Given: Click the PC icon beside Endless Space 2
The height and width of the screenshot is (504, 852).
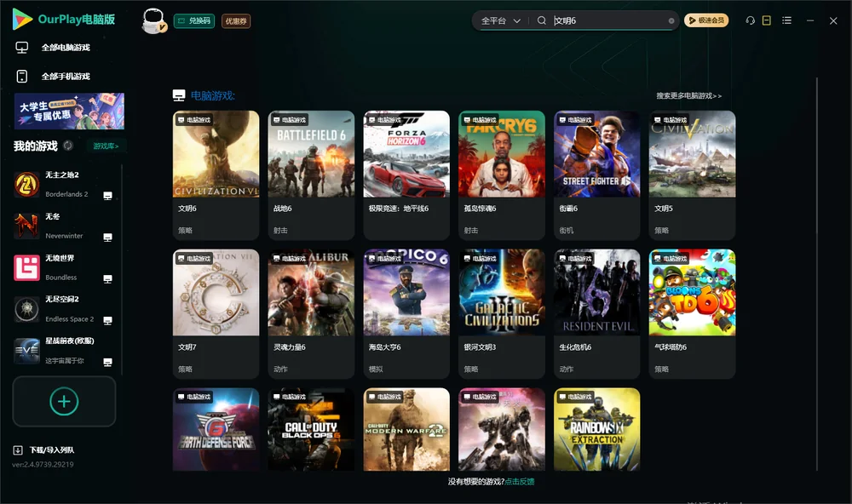Looking at the screenshot, I should click(107, 320).
